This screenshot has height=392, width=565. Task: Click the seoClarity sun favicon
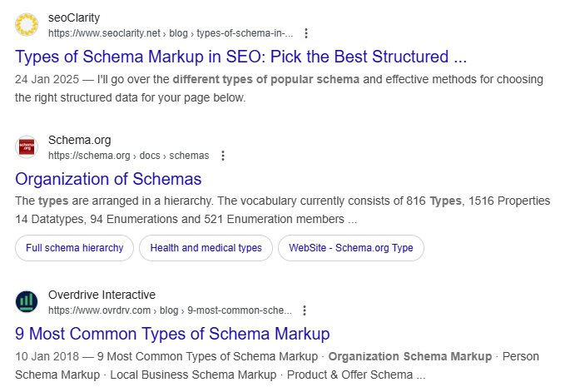pos(27,24)
